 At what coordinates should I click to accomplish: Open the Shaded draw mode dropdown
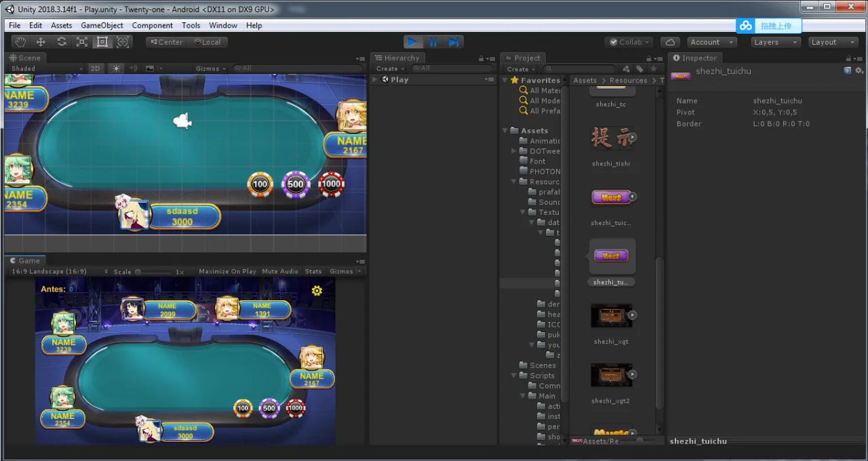pyautogui.click(x=46, y=68)
